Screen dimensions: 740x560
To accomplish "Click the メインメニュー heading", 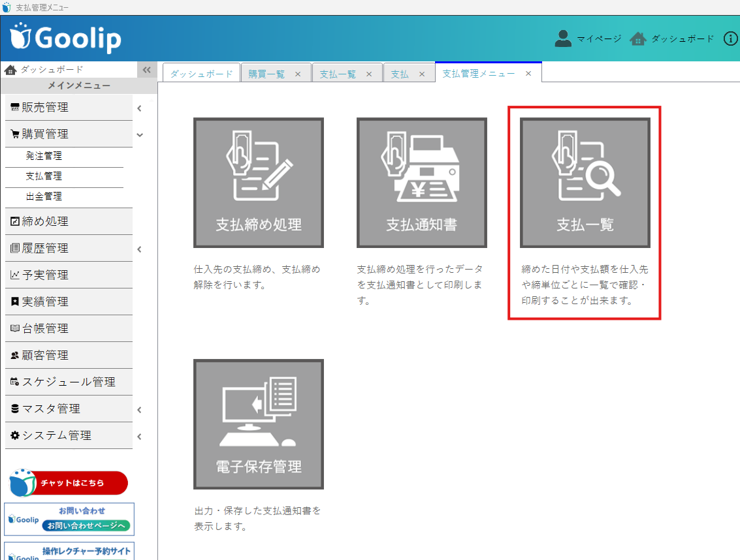I will click(x=79, y=86).
